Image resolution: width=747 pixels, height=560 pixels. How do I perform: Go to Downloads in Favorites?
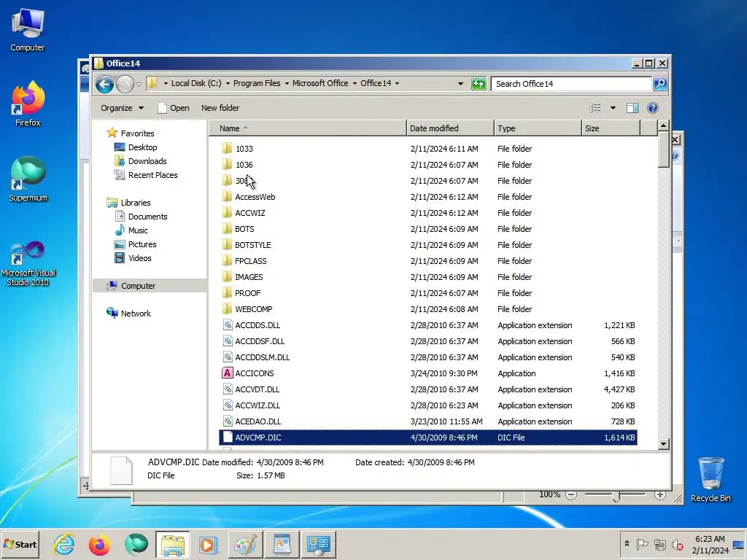pos(147,161)
